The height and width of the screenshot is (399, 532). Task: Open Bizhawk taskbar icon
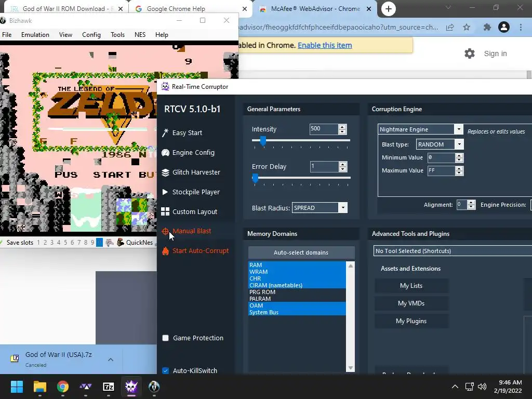point(154,387)
